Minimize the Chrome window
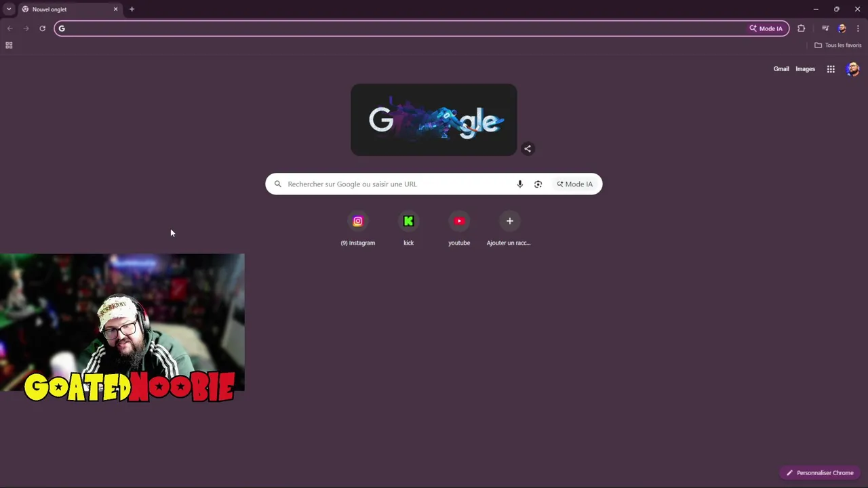This screenshot has width=868, height=488. click(x=816, y=9)
